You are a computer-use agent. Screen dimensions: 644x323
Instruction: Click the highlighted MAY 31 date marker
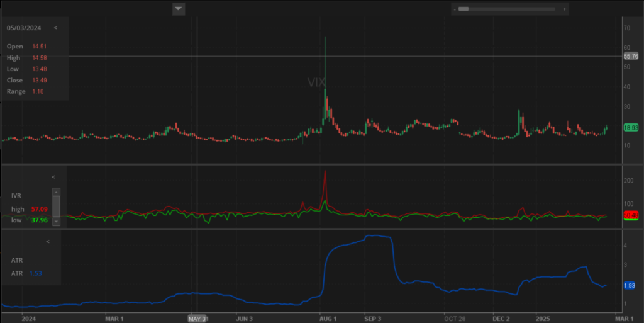tap(197, 319)
